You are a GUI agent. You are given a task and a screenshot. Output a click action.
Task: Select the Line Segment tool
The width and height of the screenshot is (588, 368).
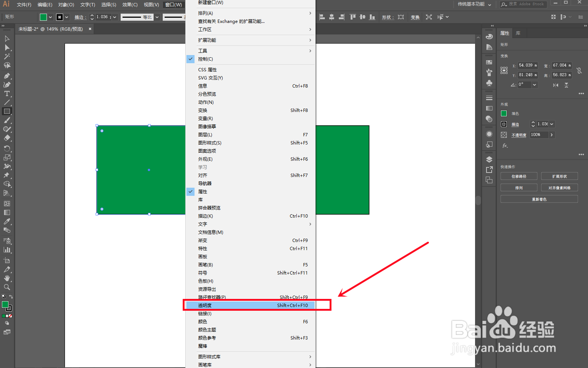coord(7,102)
